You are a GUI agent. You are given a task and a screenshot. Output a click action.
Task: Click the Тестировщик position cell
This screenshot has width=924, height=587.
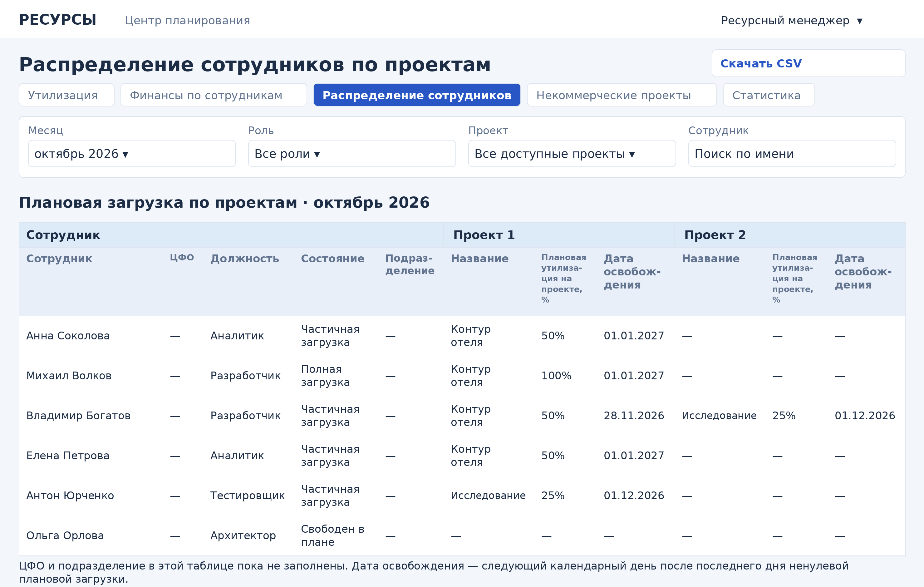click(x=248, y=496)
